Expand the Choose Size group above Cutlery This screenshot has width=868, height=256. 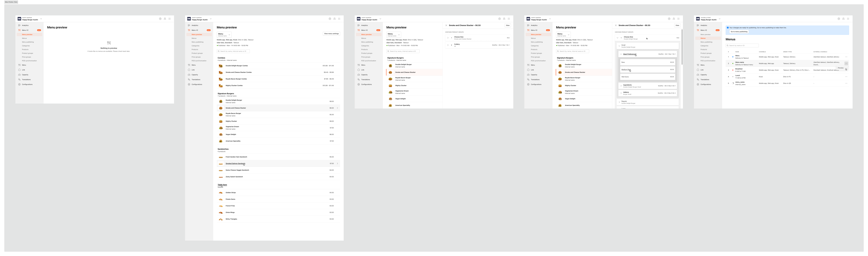[448, 38]
